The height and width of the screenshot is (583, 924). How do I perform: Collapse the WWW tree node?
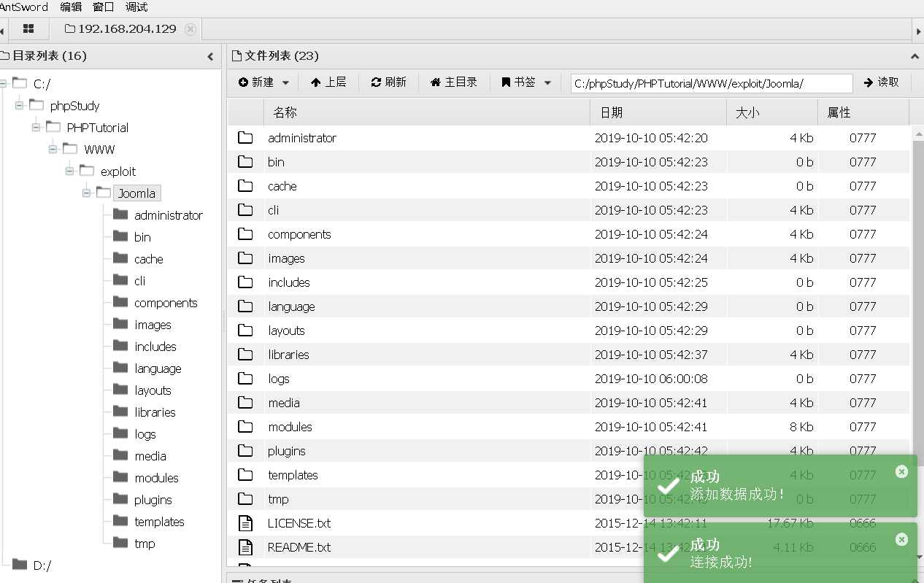click(53, 150)
